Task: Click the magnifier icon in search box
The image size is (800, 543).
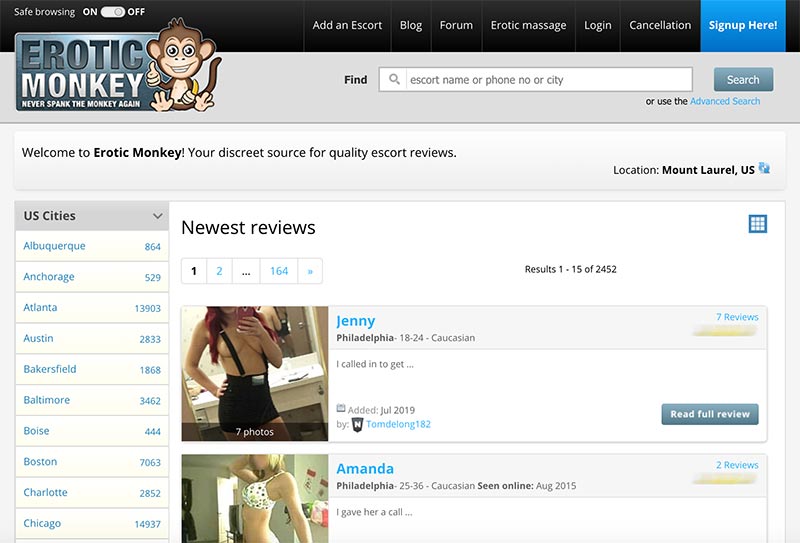Action: [x=395, y=80]
